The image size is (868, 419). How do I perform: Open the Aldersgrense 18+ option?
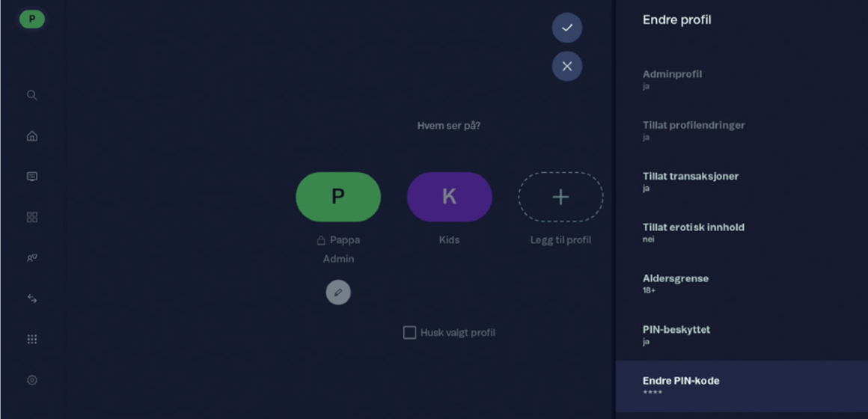742,284
